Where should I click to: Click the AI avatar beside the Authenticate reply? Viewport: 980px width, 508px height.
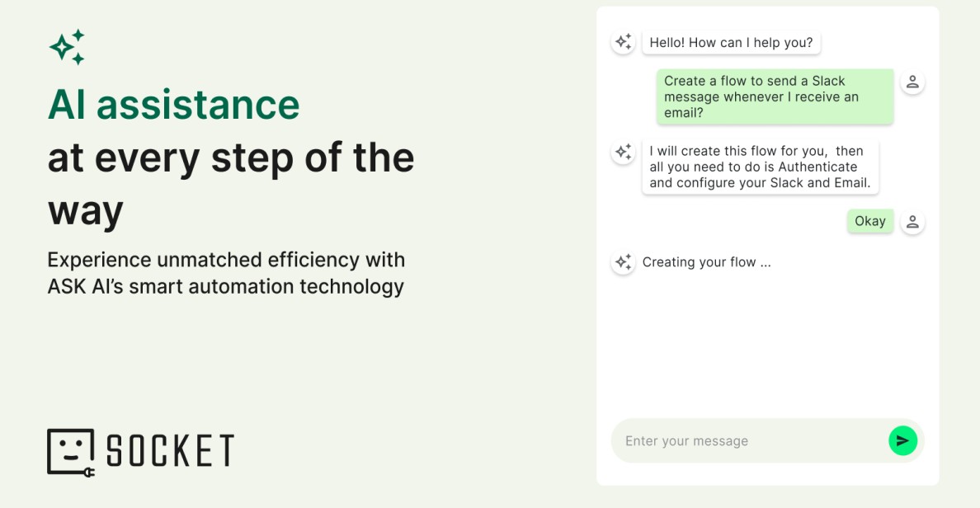coord(623,152)
